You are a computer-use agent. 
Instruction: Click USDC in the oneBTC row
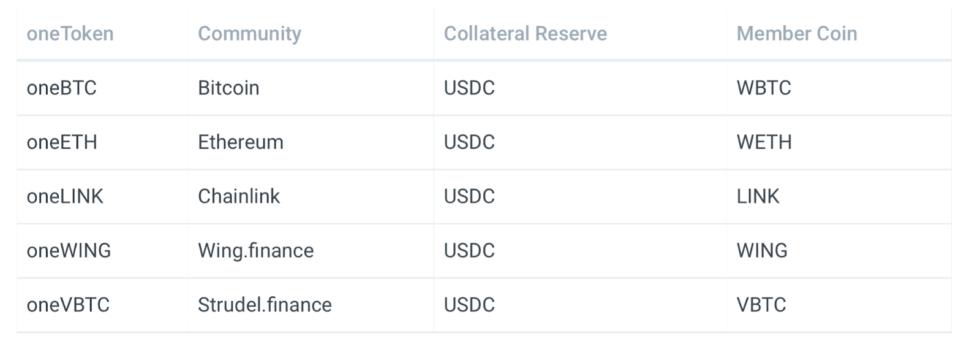pyautogui.click(x=469, y=88)
